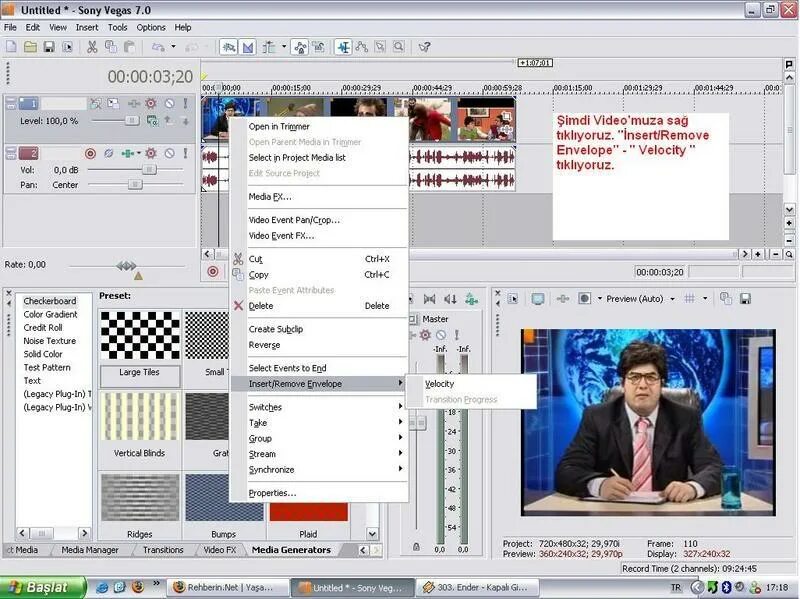
Task: Choose Velocity in the envelope submenu
Action: point(439,384)
